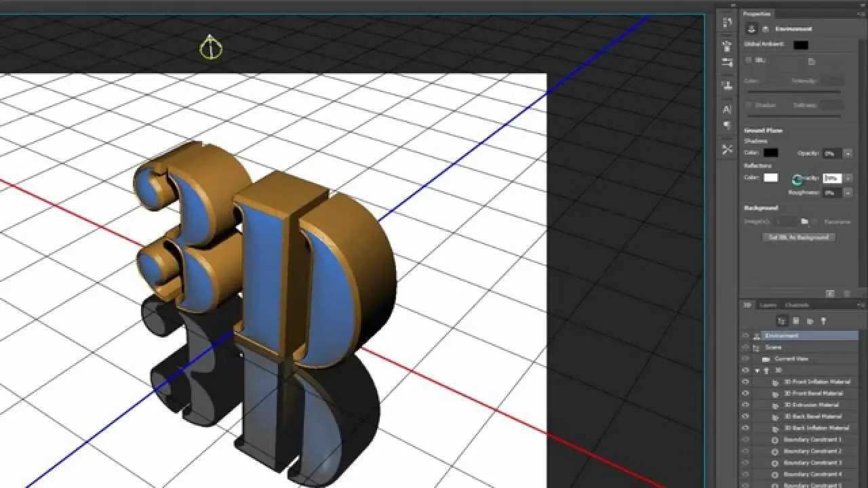Click the second icon beside the Environment icon
The width and height of the screenshot is (868, 488).
coord(765,29)
